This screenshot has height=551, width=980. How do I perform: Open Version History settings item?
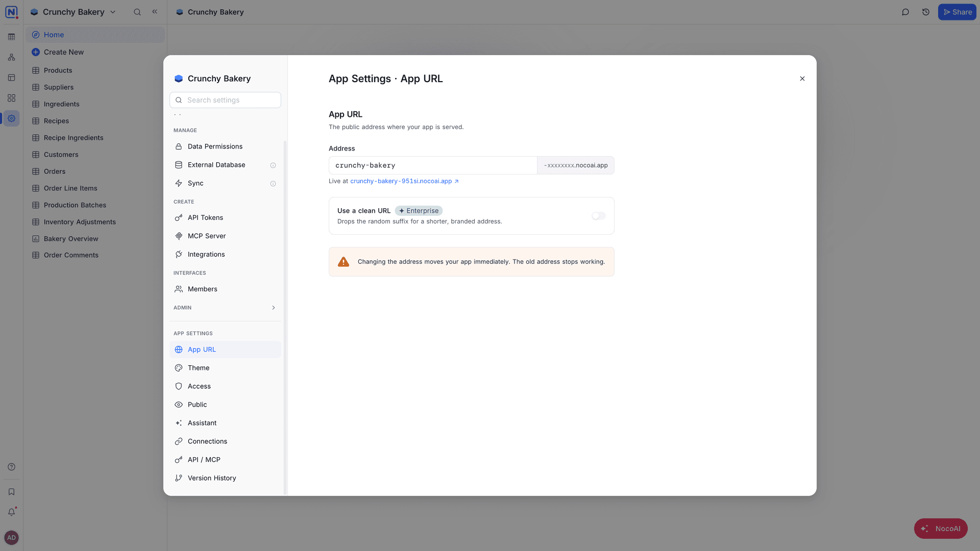tap(225, 478)
